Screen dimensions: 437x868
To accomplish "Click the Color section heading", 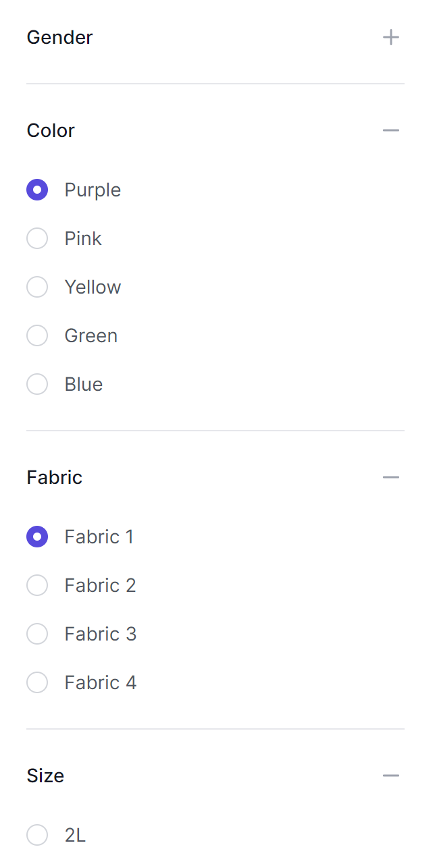I will [x=51, y=130].
